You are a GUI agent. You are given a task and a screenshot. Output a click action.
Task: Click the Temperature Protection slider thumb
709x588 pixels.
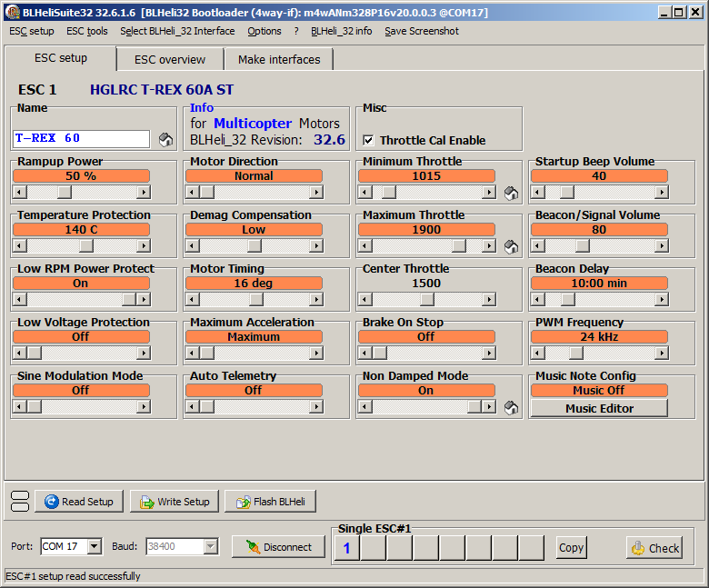(x=86, y=246)
